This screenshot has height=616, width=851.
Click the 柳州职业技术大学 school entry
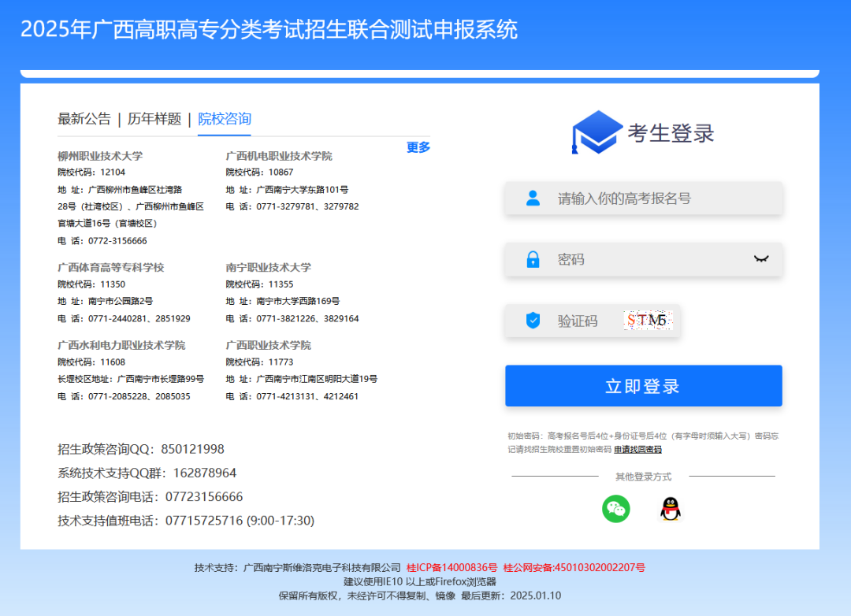point(100,156)
